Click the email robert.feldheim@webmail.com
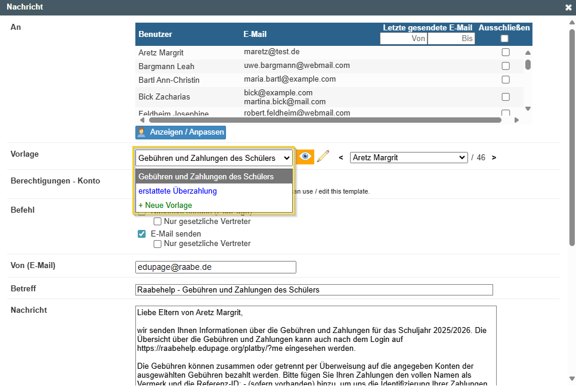Image resolution: width=576 pixels, height=392 pixels. (297, 113)
